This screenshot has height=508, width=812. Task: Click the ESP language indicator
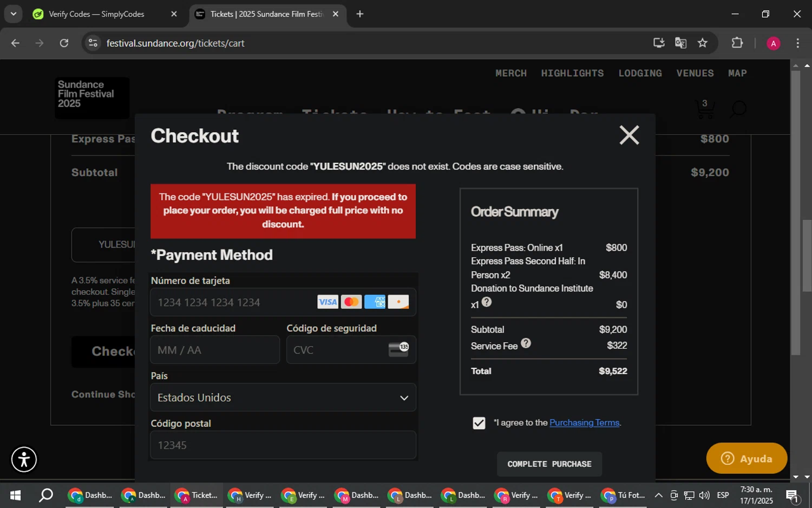[x=723, y=495]
